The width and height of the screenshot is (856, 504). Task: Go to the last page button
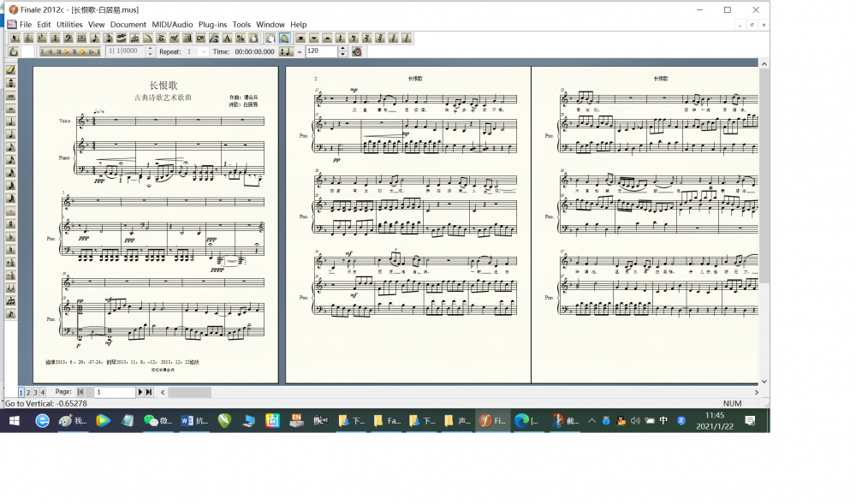point(149,392)
